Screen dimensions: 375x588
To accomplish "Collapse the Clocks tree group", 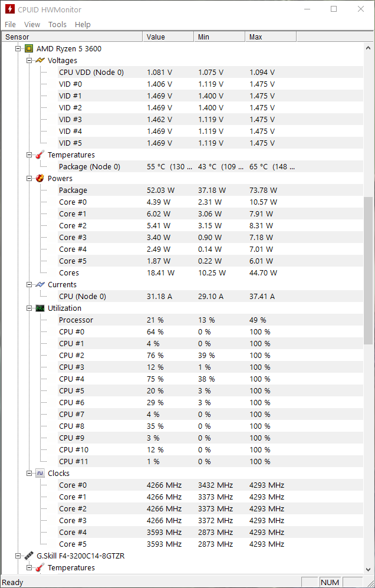I will (29, 473).
